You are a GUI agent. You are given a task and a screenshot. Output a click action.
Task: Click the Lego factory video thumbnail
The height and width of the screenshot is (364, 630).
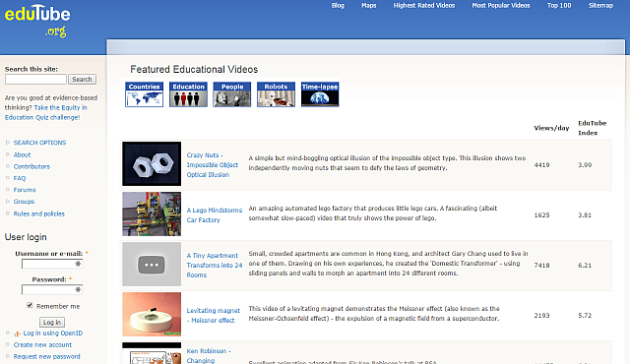click(x=152, y=213)
